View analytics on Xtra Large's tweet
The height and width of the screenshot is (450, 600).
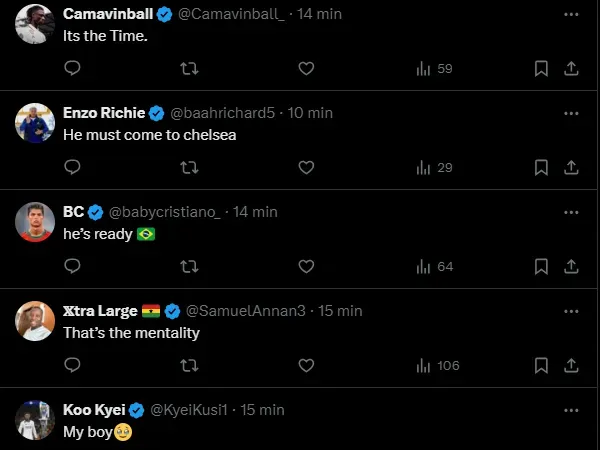pos(436,366)
